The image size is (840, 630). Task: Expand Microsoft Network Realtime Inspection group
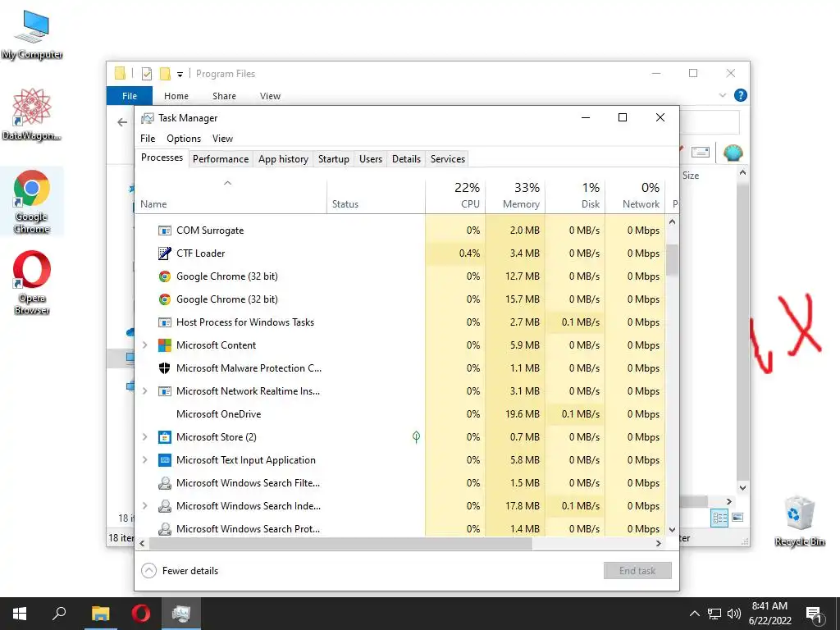coord(144,391)
